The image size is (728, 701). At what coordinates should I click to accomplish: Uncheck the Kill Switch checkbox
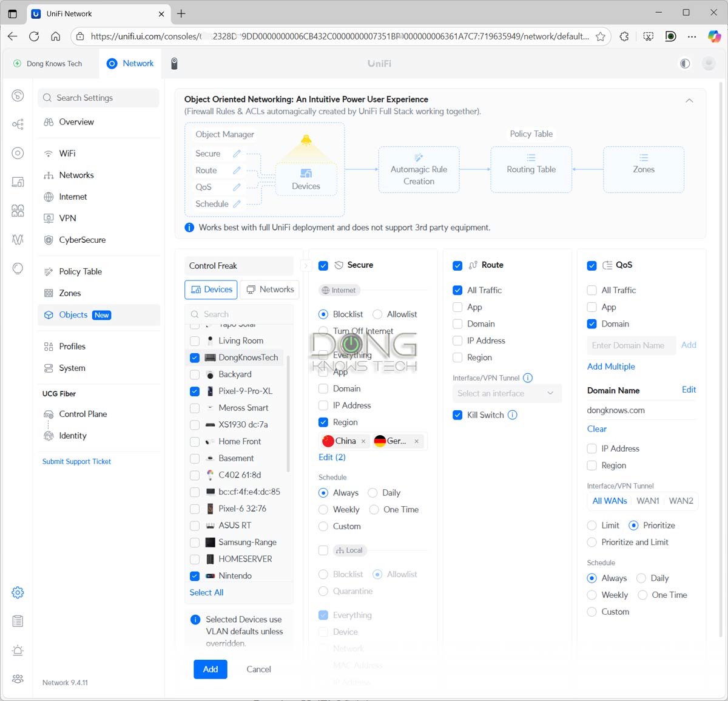[457, 415]
